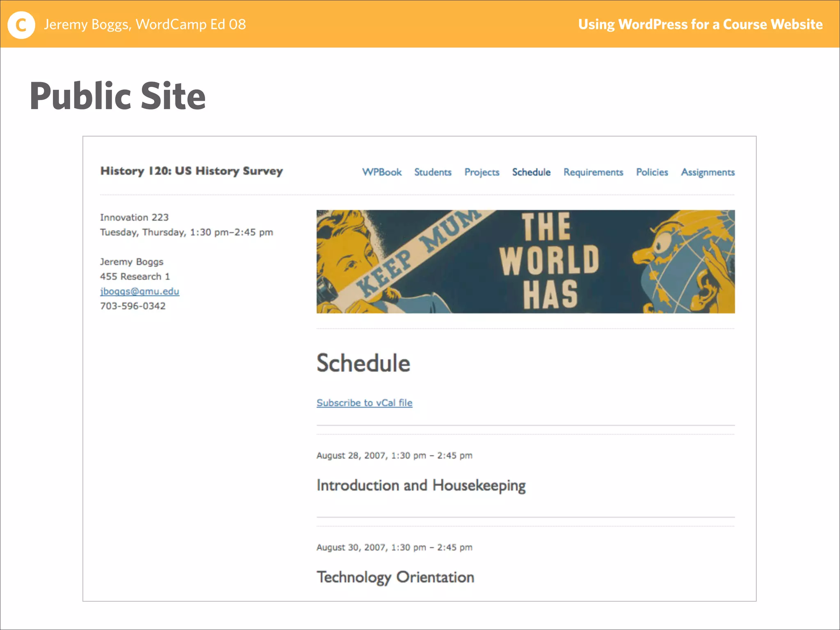Open the Requirements page
Image resolution: width=840 pixels, height=630 pixels.
point(593,173)
